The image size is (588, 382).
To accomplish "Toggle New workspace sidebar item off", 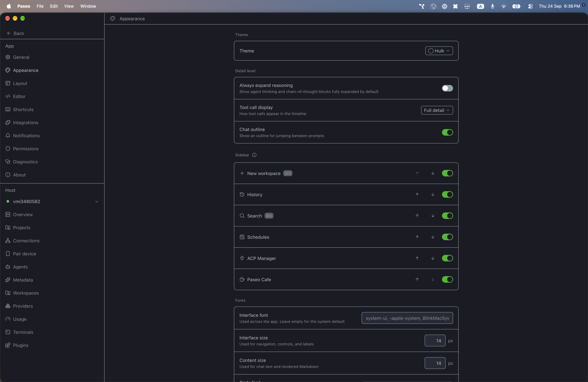I will tap(447, 173).
